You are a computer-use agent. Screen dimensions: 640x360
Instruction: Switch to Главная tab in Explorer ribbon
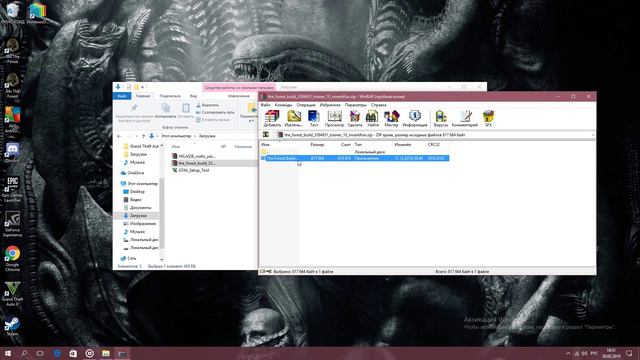[x=143, y=96]
